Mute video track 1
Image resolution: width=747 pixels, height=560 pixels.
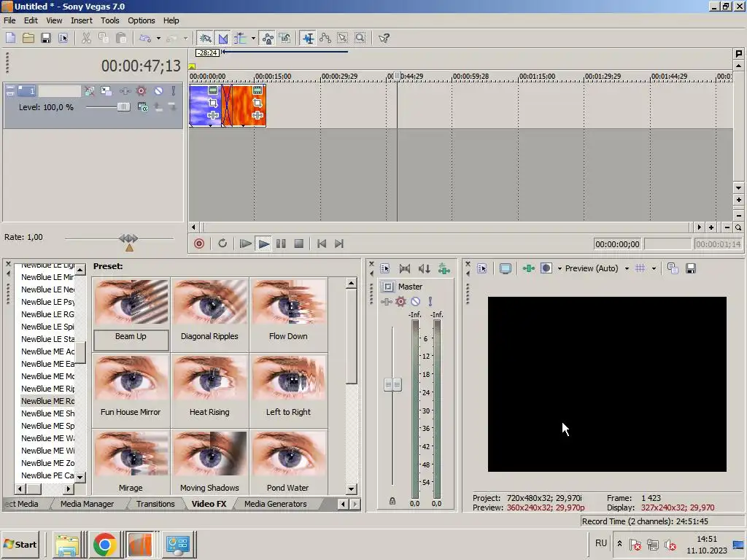pos(158,90)
